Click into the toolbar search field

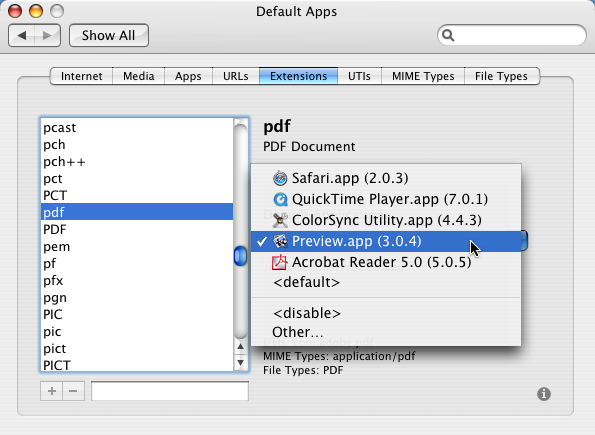pyautogui.click(x=512, y=35)
